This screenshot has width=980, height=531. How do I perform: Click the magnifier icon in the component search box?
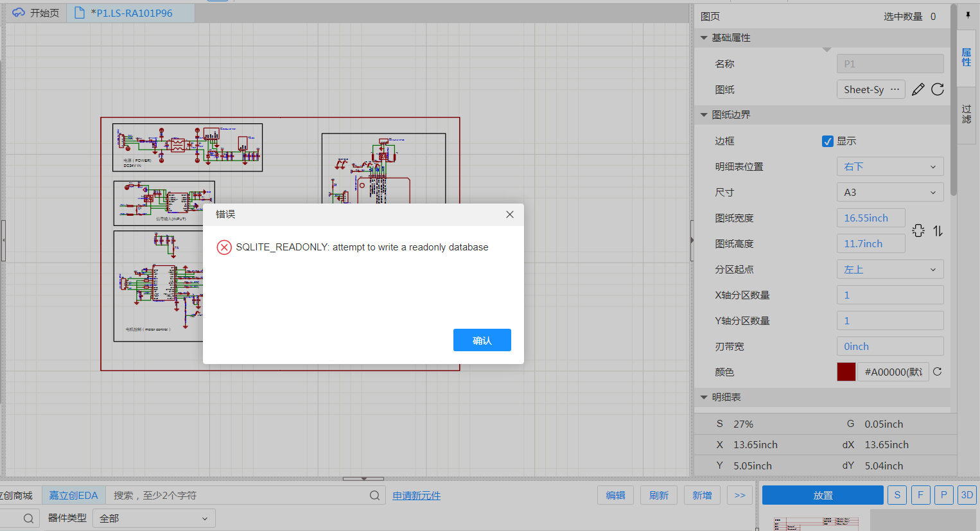[x=374, y=495]
